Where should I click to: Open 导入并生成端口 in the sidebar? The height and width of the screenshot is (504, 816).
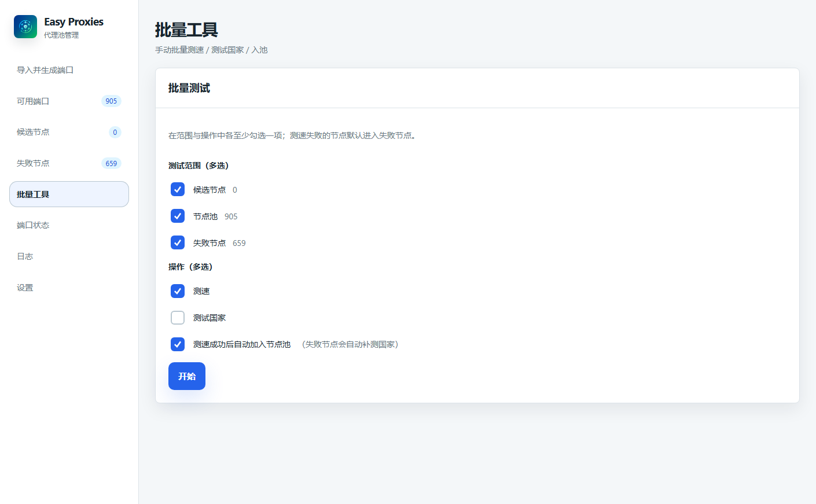point(69,70)
